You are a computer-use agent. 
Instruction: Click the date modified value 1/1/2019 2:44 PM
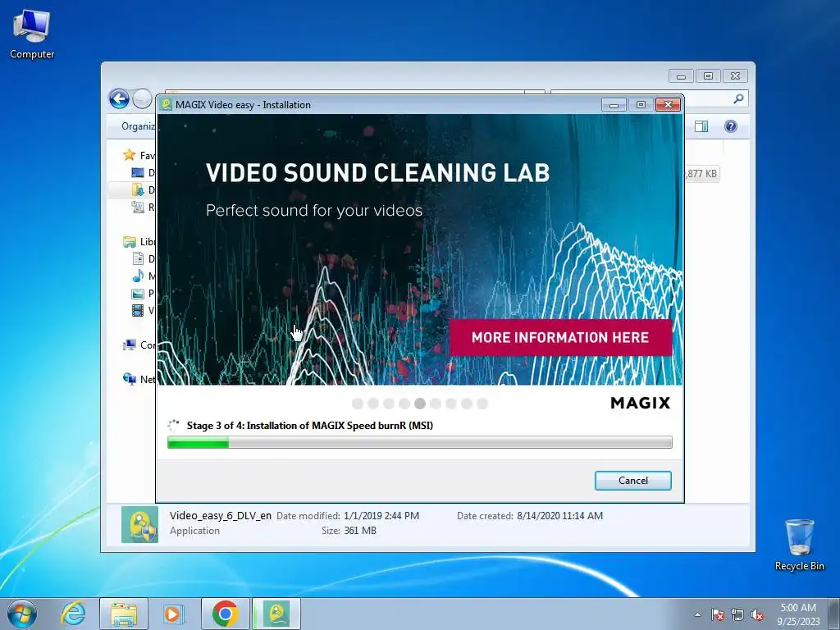[381, 516]
